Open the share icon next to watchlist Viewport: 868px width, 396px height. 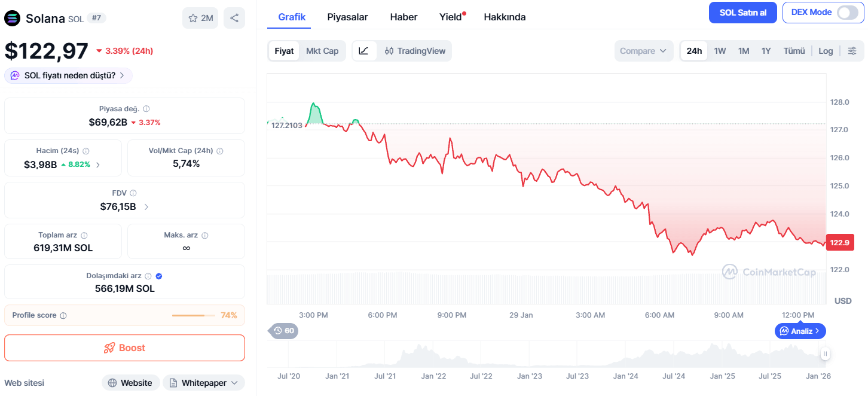(x=234, y=18)
